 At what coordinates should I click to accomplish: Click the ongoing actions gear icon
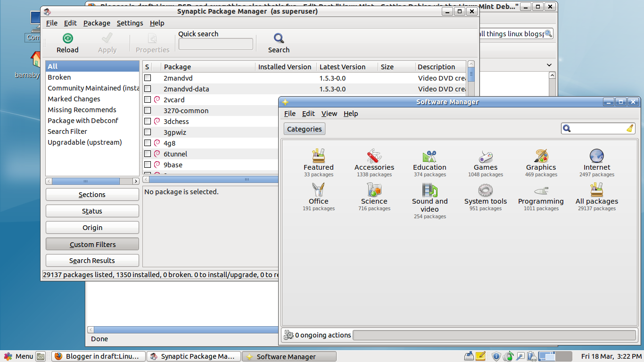coord(289,335)
